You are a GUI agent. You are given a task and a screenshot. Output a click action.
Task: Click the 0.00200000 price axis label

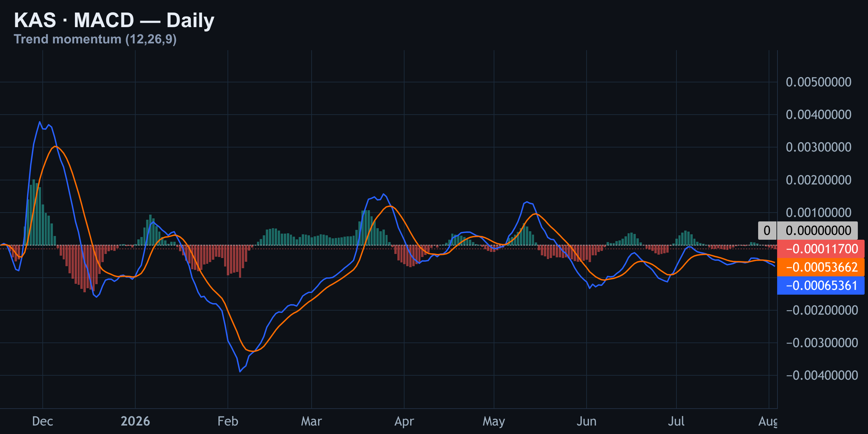[x=818, y=180]
